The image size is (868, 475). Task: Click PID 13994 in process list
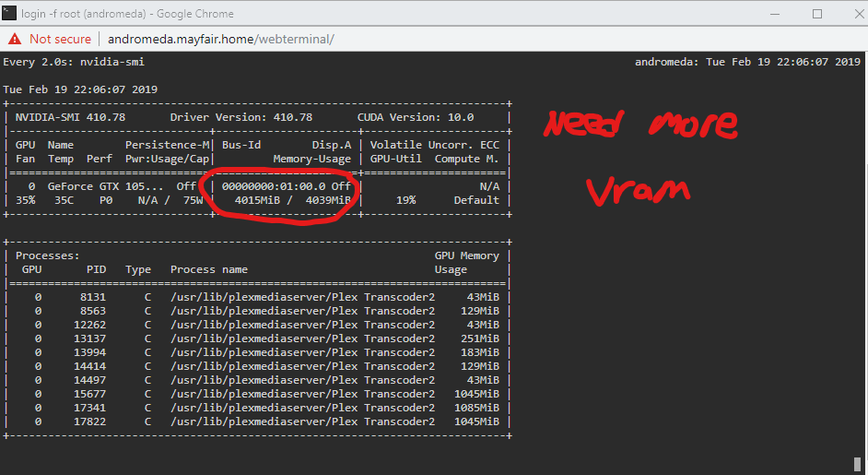click(89, 352)
